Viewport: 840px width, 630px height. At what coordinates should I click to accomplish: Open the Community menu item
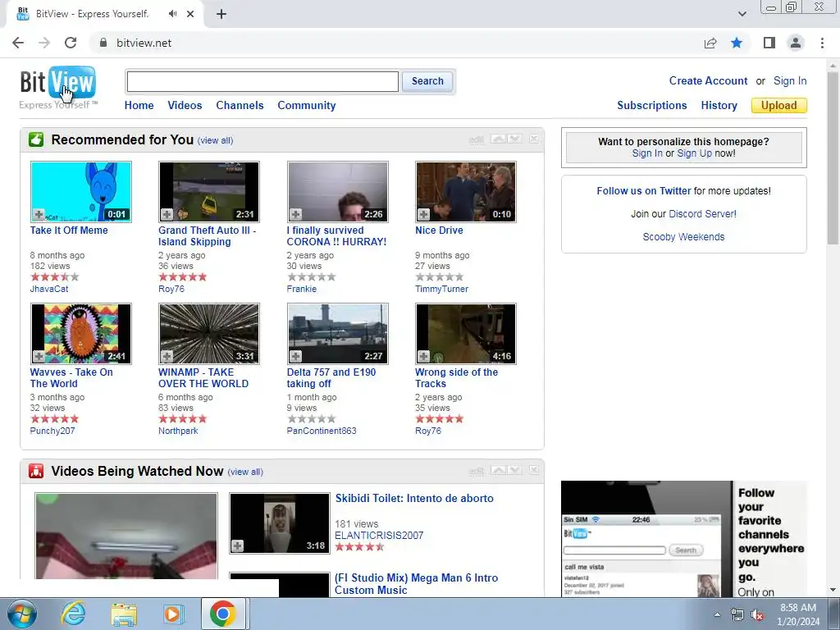[x=307, y=106]
